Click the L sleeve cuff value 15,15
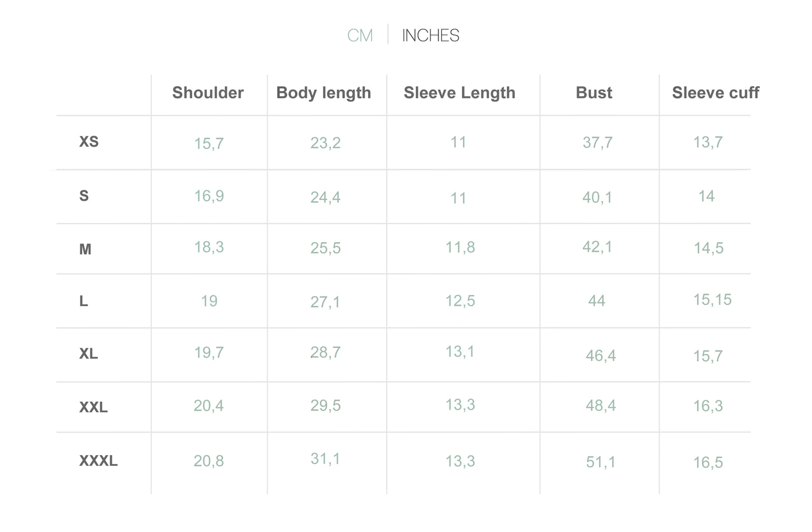Viewport: 812px width, 532px height. click(x=713, y=300)
